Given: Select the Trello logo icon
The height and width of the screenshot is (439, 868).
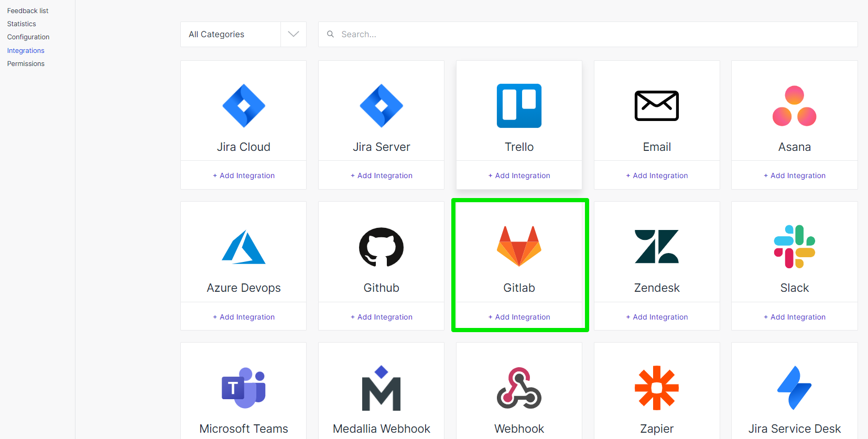Looking at the screenshot, I should pos(519,106).
